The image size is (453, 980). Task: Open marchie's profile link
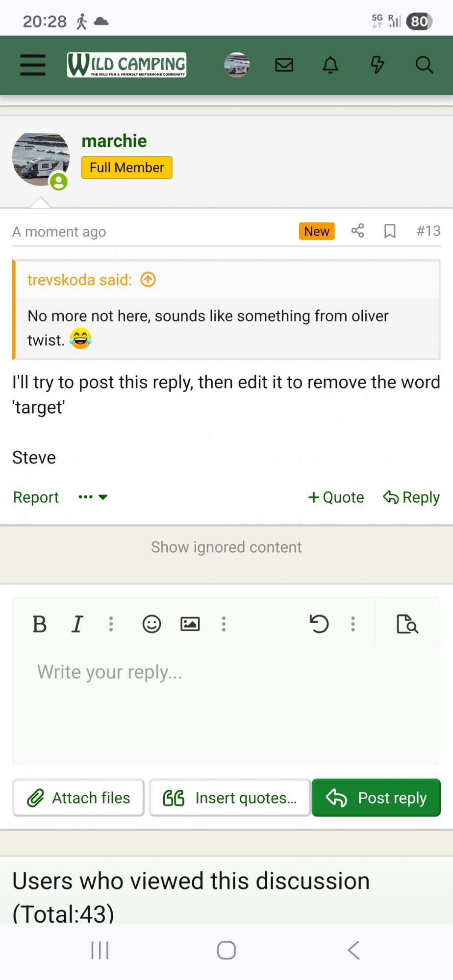tap(114, 141)
